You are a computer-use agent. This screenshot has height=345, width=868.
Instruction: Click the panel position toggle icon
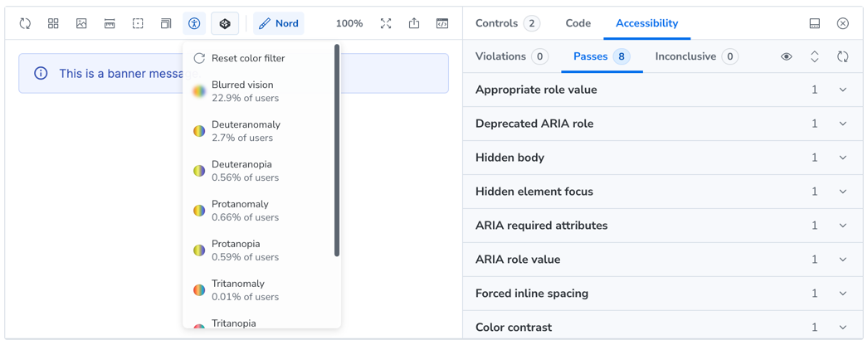click(814, 23)
